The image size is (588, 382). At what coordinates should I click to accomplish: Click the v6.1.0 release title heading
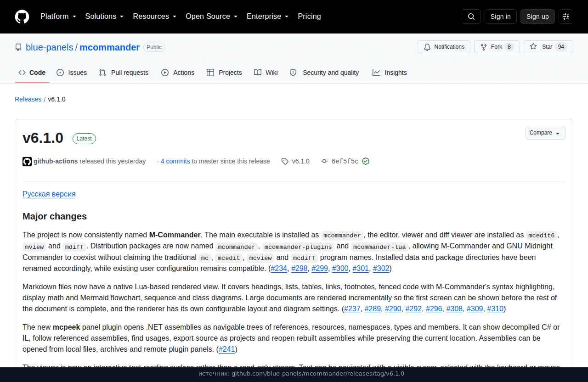(43, 138)
